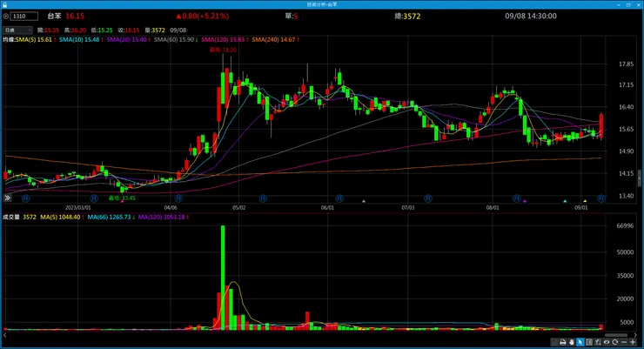This screenshot has height=349, width=644.
Task: Open the window layout icon
Action: click(x=589, y=342)
